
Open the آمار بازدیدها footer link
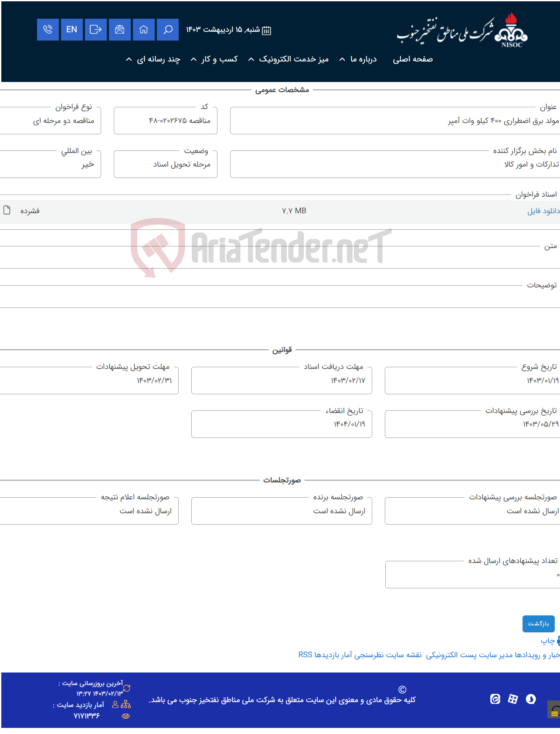coord(333,655)
